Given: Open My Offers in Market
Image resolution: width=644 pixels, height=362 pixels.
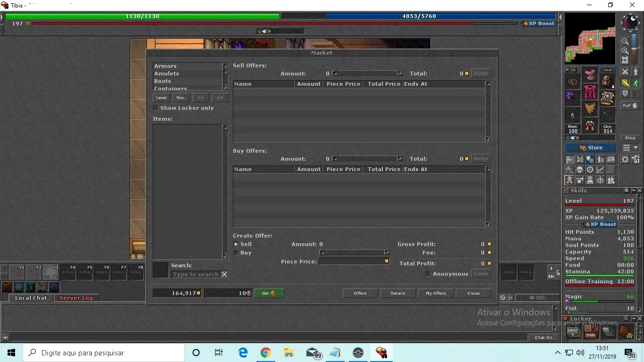Looking at the screenshot, I should click(x=436, y=293).
